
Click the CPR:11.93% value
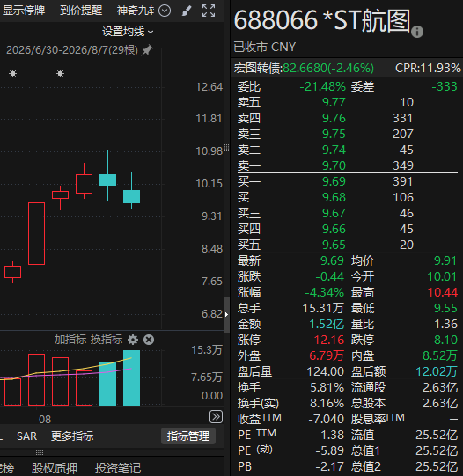(428, 69)
